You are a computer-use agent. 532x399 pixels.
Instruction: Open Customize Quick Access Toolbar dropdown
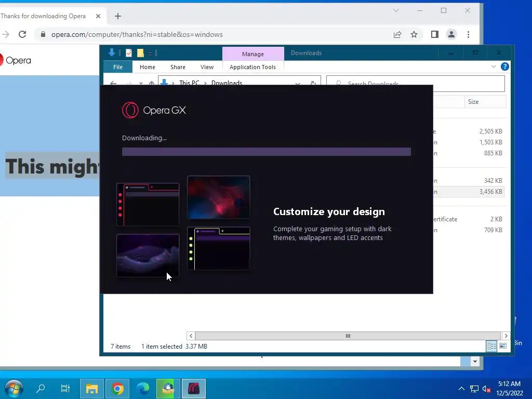click(150, 54)
